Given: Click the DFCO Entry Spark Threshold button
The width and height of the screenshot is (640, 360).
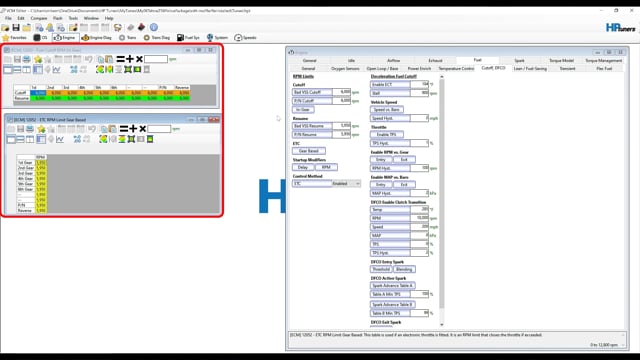Looking at the screenshot, I should 381,269.
